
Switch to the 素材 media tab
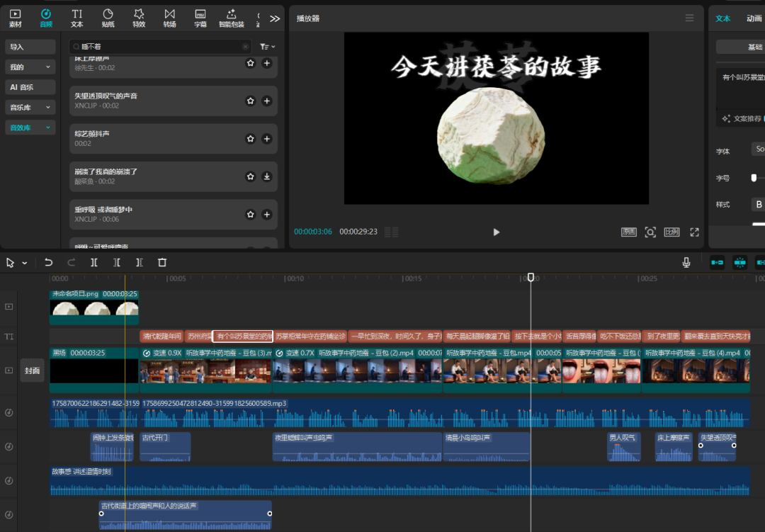14,16
